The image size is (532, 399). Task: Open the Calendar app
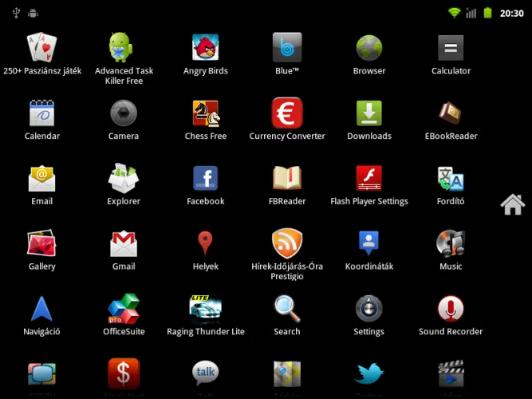(41, 113)
